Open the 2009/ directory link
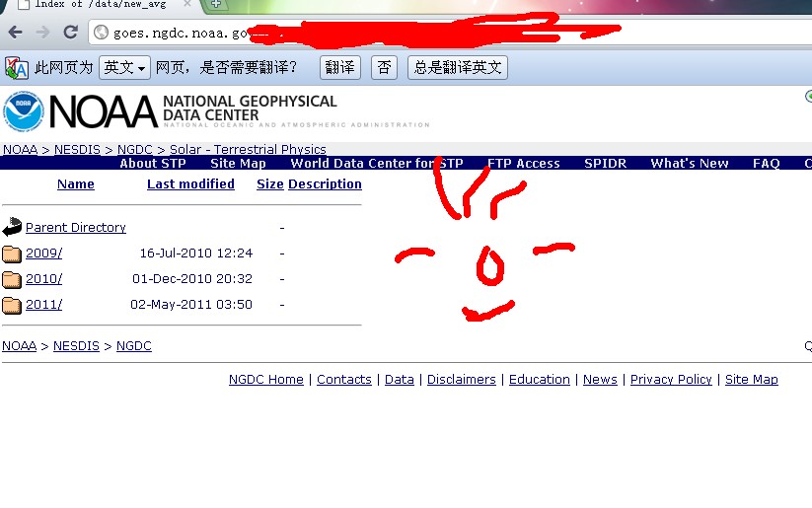Image resolution: width=812 pixels, height=508 pixels. [44, 254]
